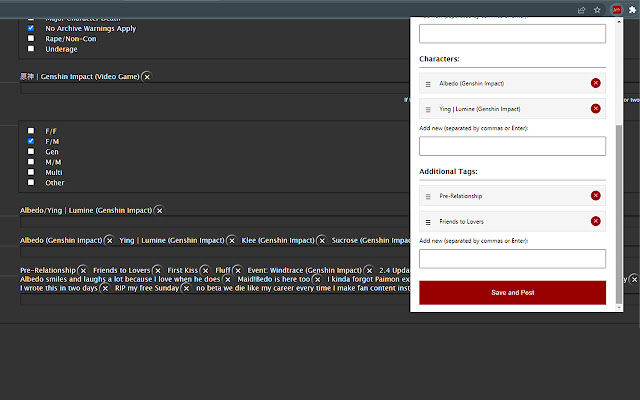This screenshot has height=400, width=640.
Task: Grab the drag handle for Albedo character row
Action: pos(428,84)
